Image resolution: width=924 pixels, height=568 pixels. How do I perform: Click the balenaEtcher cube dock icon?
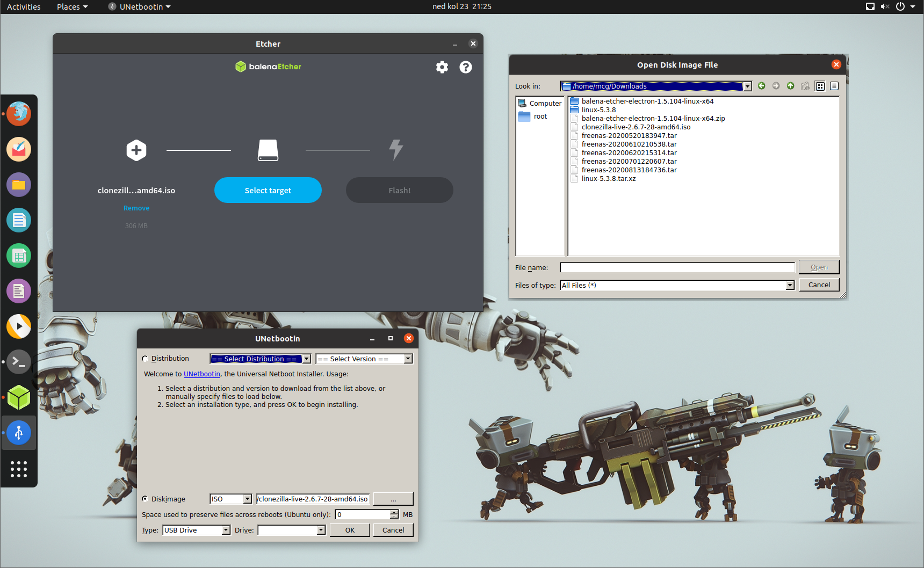[x=19, y=397]
